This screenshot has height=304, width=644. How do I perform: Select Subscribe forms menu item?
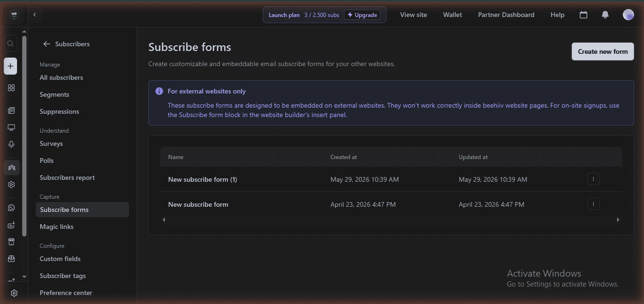82,210
